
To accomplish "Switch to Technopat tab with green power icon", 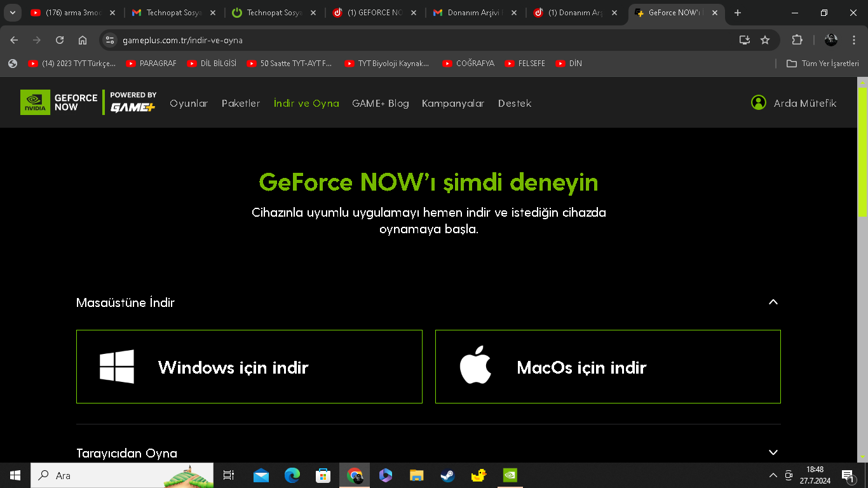I will coord(273,13).
